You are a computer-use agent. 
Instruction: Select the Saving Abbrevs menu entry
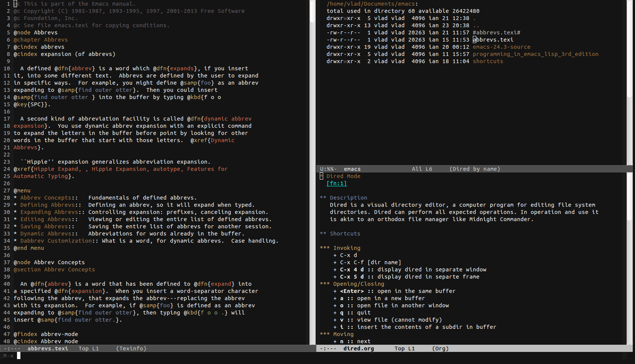[x=44, y=226]
